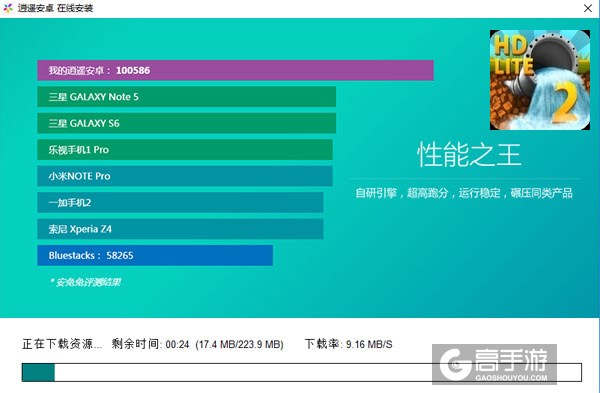
Task: Click the 17.4 MB/223.9 MB size text
Action: (240, 344)
